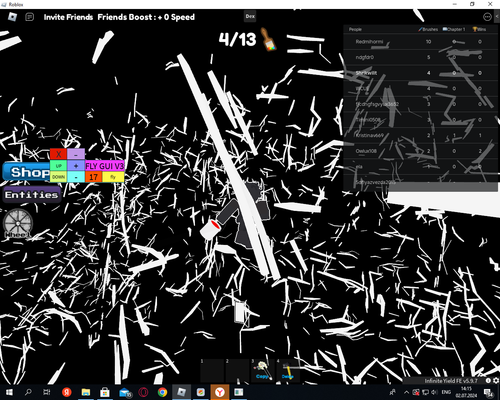Show hidden system tray icons
This screenshot has height=400, width=500.
[406, 392]
